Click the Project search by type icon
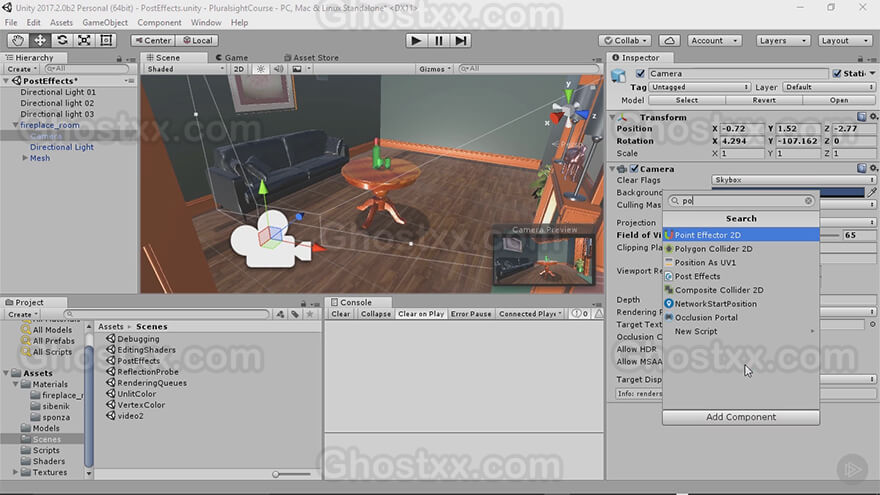The image size is (880, 495). pyautogui.click(x=280, y=314)
